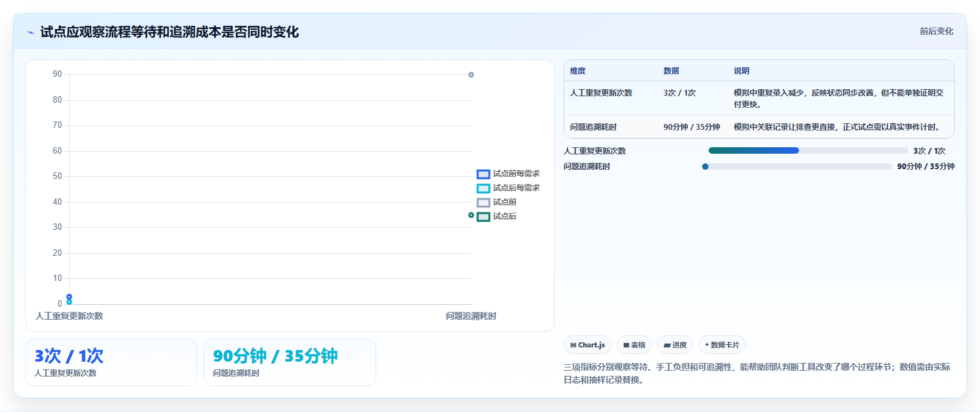Click table row label 问题追溯耗时
The image size is (980, 412).
[593, 127]
